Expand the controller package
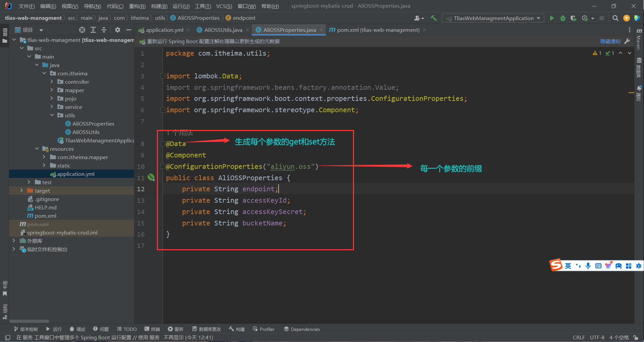The image size is (644, 342). (x=52, y=82)
